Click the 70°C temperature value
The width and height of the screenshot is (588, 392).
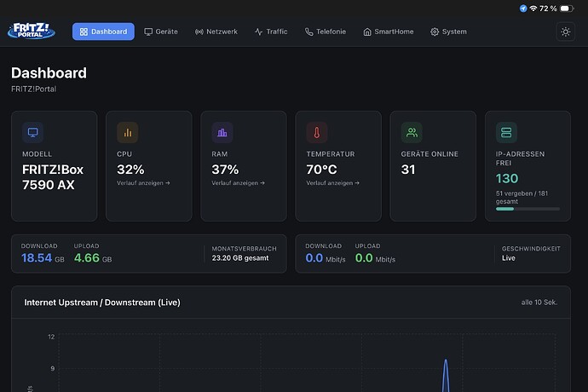coord(321,170)
